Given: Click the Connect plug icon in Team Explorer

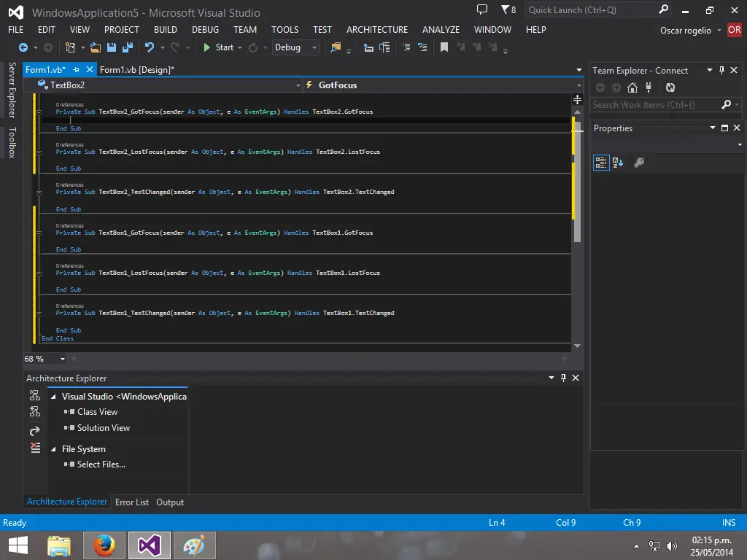Looking at the screenshot, I should coord(649,87).
